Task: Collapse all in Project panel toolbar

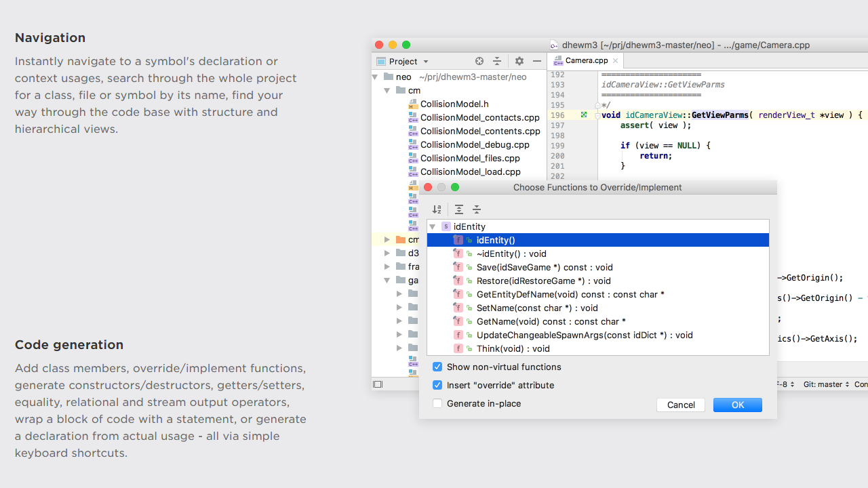Action: (x=497, y=61)
